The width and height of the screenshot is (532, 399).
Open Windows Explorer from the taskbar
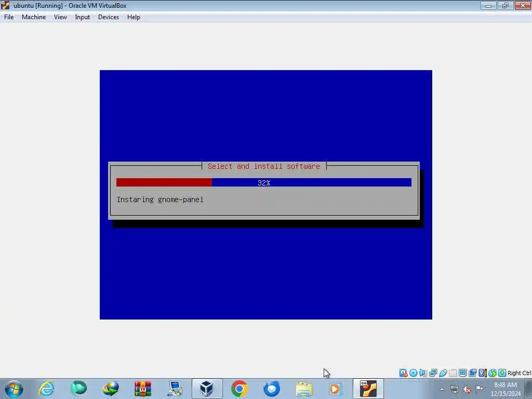tap(303, 389)
